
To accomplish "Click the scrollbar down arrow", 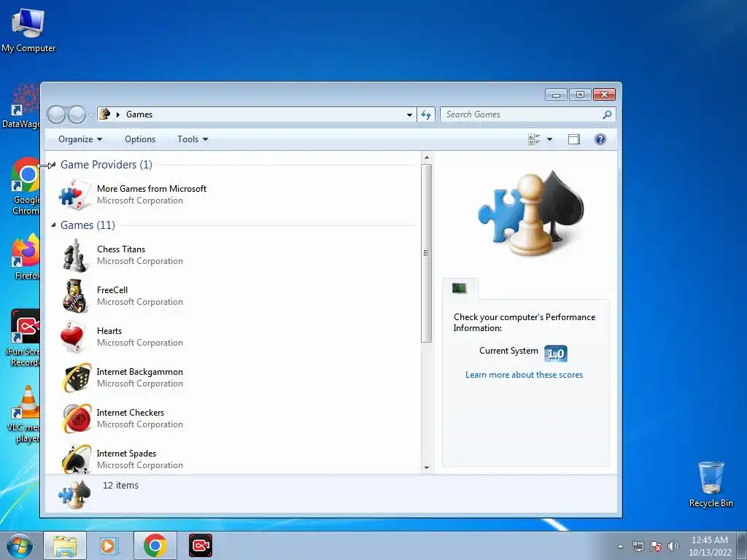I will coord(426,467).
